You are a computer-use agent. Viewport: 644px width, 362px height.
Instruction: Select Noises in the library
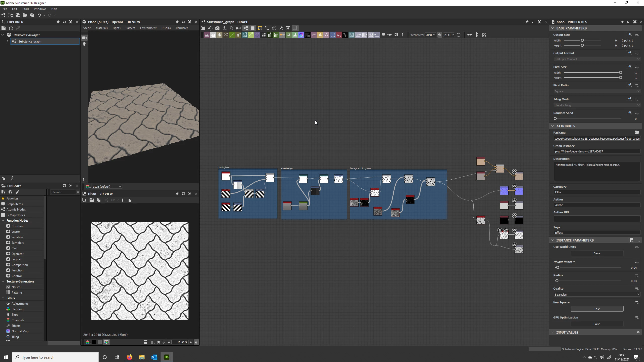click(16, 287)
